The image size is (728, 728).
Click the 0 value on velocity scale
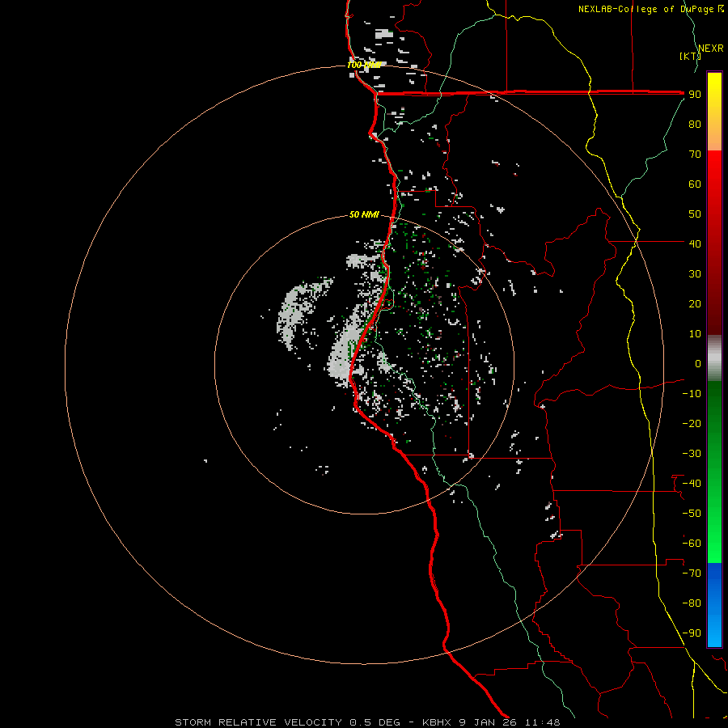click(698, 363)
